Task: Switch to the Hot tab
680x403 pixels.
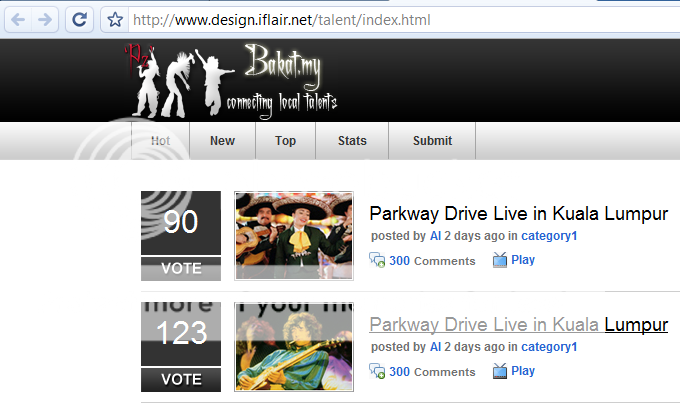Action: point(160,141)
